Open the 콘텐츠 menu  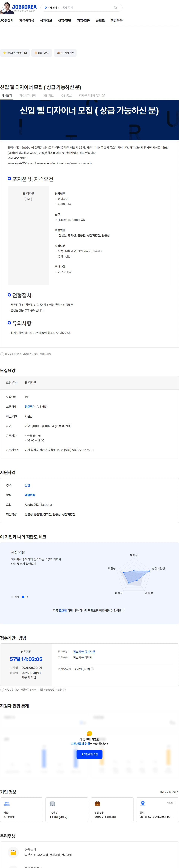pos(100,20)
